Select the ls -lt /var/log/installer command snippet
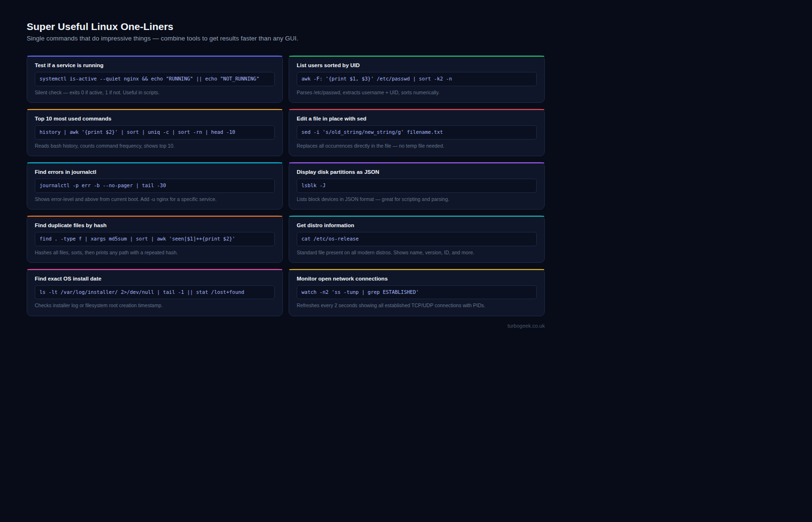This screenshot has height=522, width=812. pyautogui.click(x=154, y=292)
